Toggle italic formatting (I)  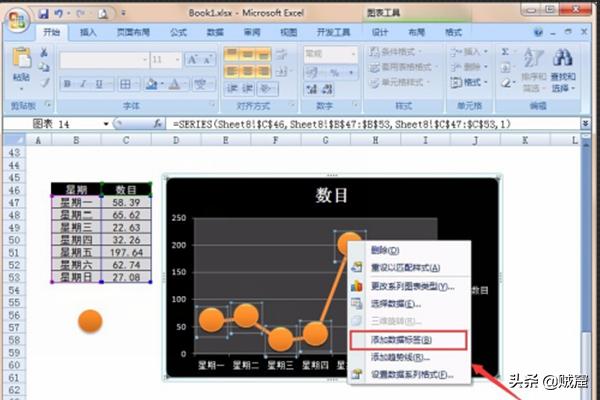(x=83, y=84)
